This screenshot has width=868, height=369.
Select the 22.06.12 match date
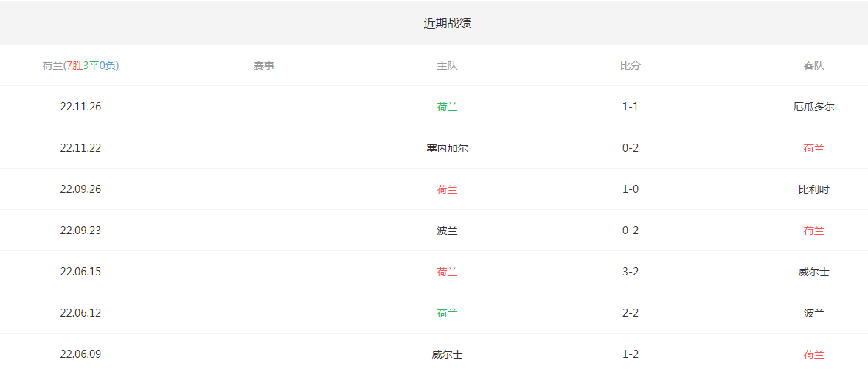pos(80,313)
